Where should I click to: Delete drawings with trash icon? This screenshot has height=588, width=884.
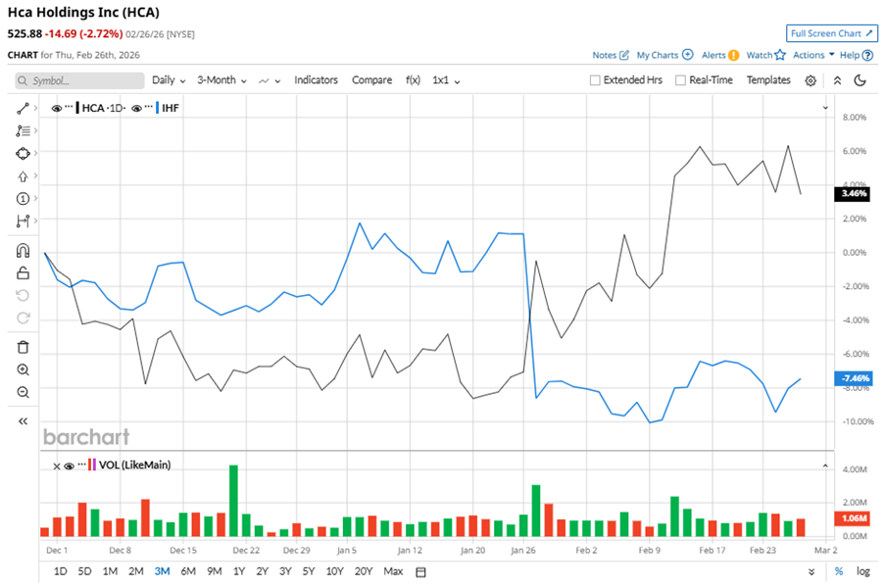[23, 347]
